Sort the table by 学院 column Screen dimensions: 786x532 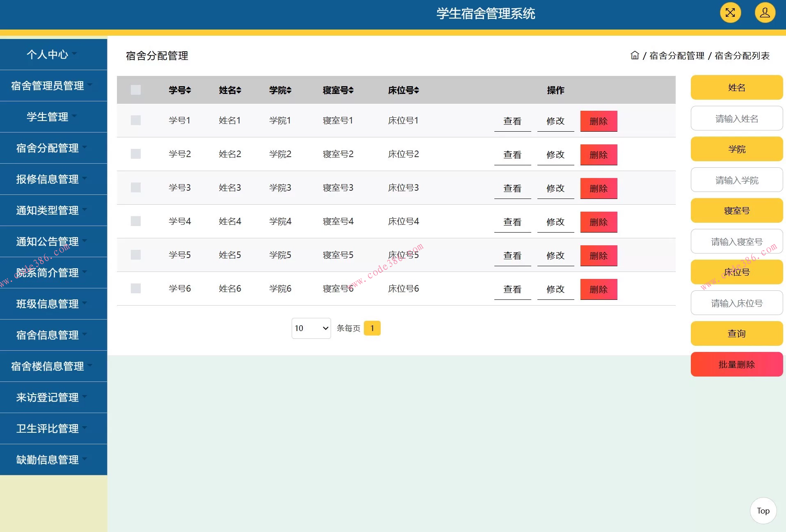(x=280, y=90)
